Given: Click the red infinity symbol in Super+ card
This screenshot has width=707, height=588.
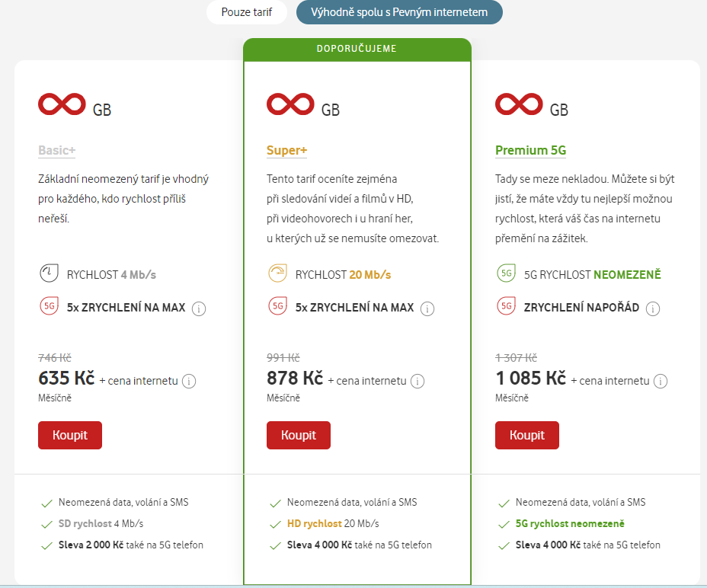Looking at the screenshot, I should pyautogui.click(x=290, y=104).
